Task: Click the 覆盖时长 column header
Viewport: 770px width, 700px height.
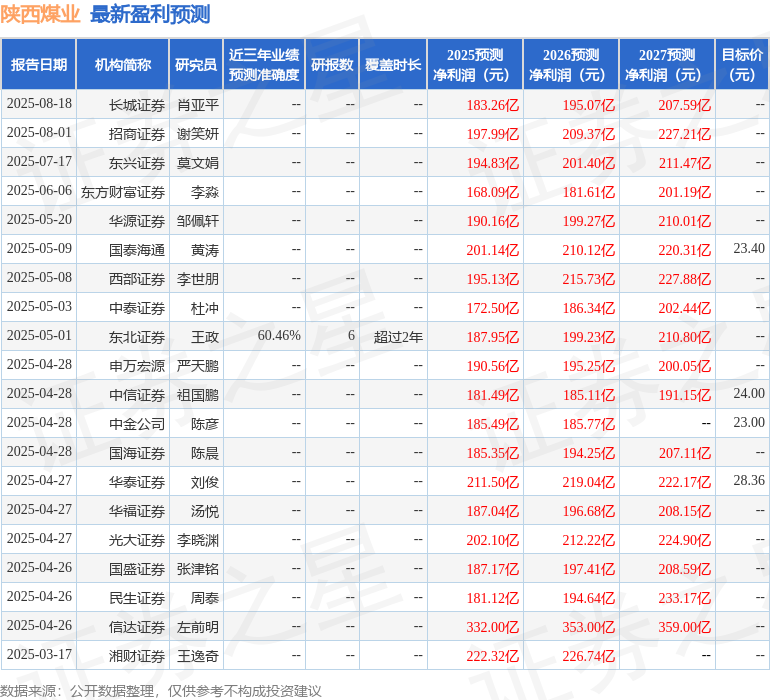Action: [393, 65]
